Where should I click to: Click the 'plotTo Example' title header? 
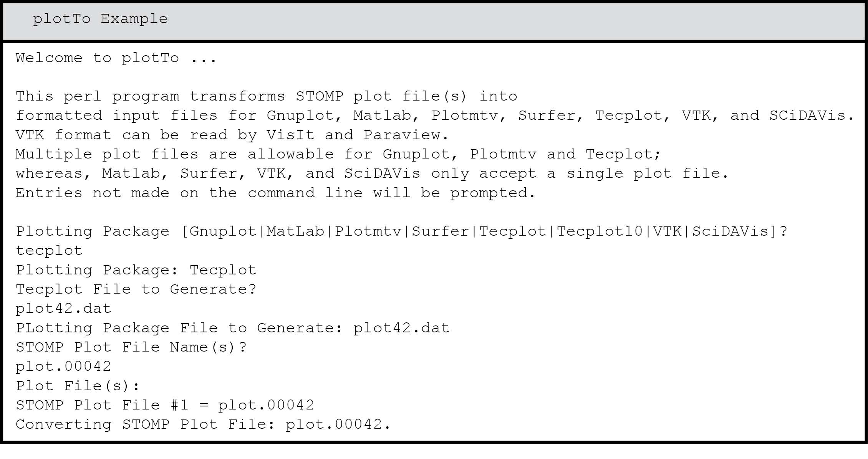pos(100,19)
